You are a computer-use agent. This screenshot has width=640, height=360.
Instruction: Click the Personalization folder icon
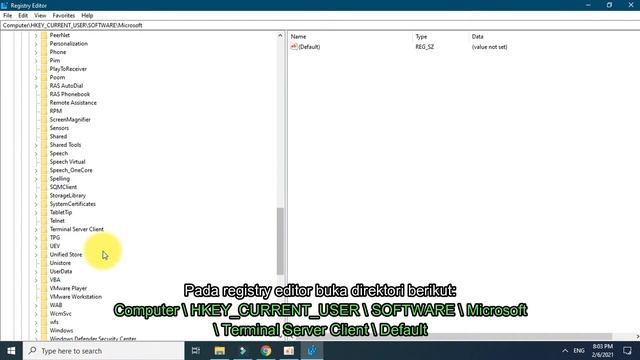44,44
